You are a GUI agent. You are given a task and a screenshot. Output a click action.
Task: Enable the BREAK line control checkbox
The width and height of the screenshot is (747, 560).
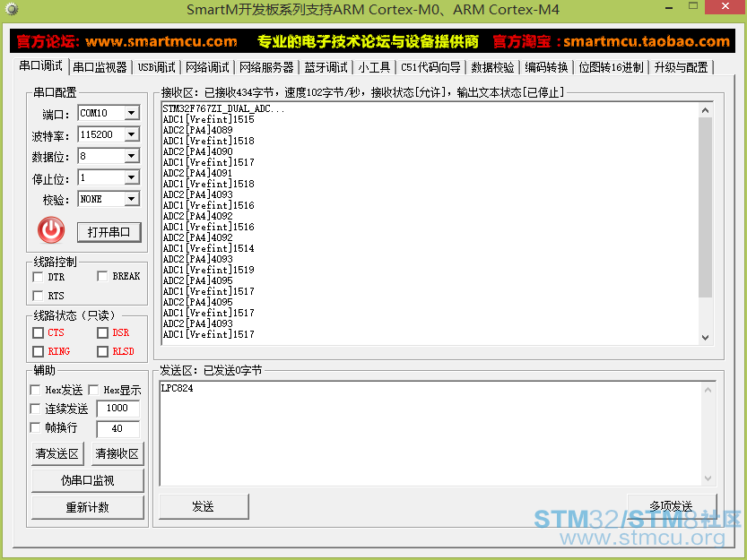pyautogui.click(x=102, y=276)
